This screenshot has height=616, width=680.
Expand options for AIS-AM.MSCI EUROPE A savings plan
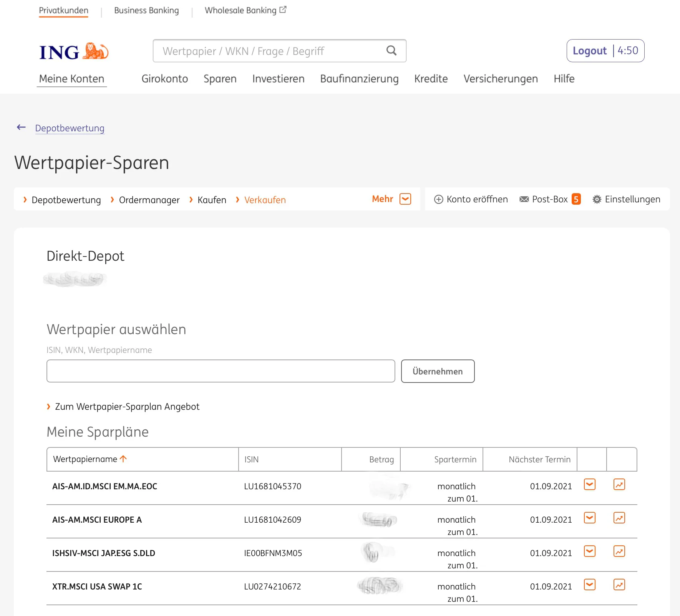(x=590, y=518)
